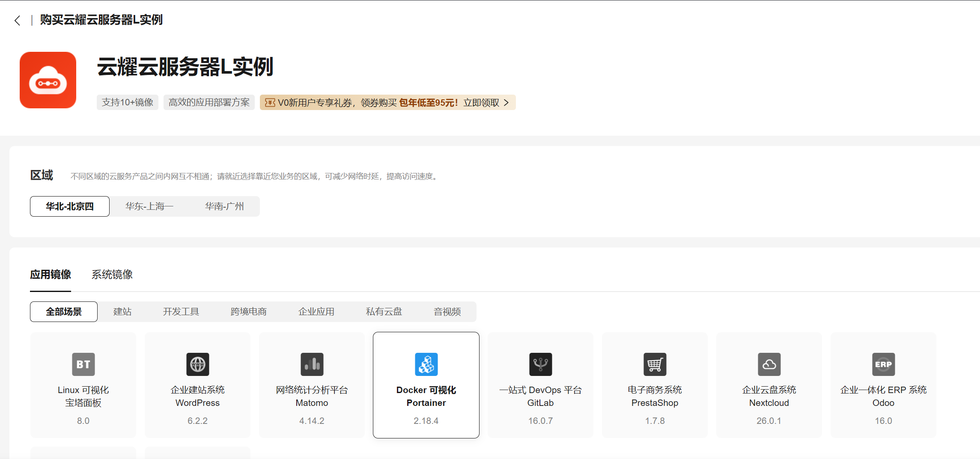Click the red cloud server logo
This screenshot has width=980, height=459.
(x=48, y=80)
